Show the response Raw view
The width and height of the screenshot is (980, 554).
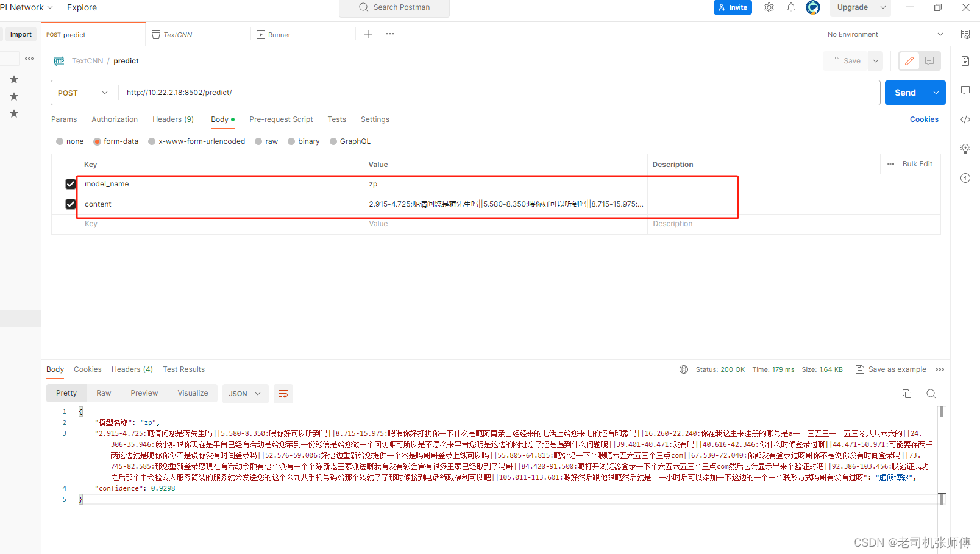click(x=104, y=394)
